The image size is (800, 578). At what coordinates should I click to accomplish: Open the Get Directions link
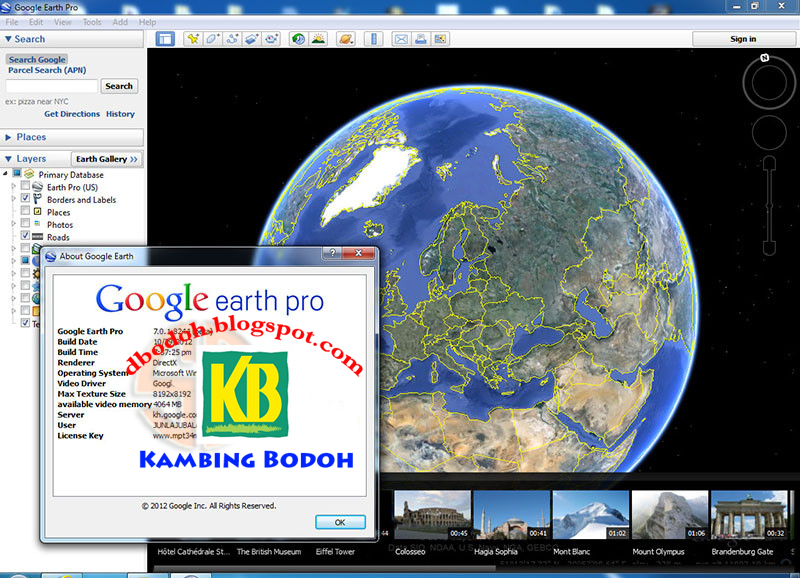(74, 114)
